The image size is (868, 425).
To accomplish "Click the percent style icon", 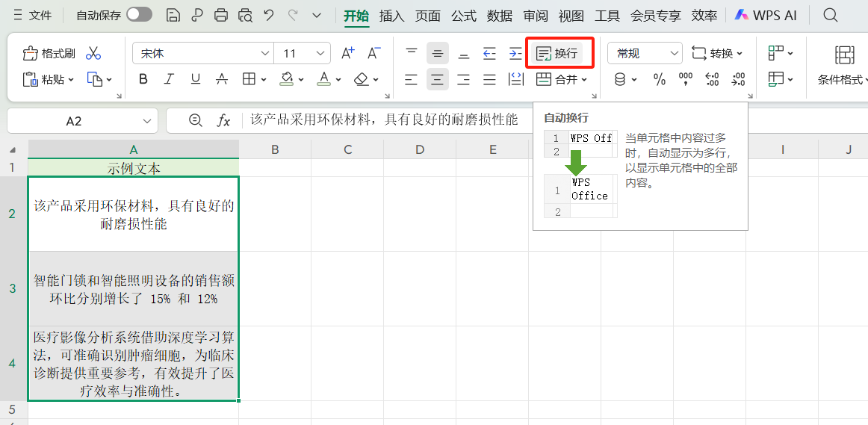I will [x=660, y=79].
